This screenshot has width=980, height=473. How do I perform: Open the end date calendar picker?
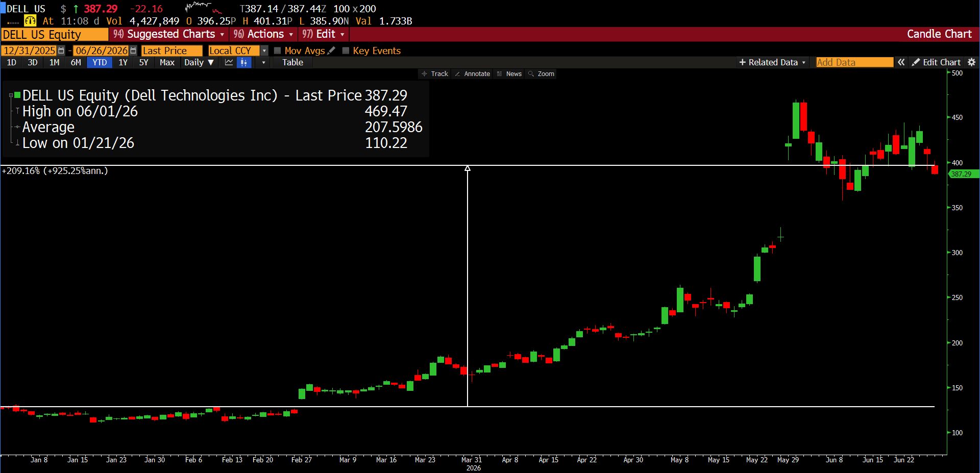pos(133,51)
